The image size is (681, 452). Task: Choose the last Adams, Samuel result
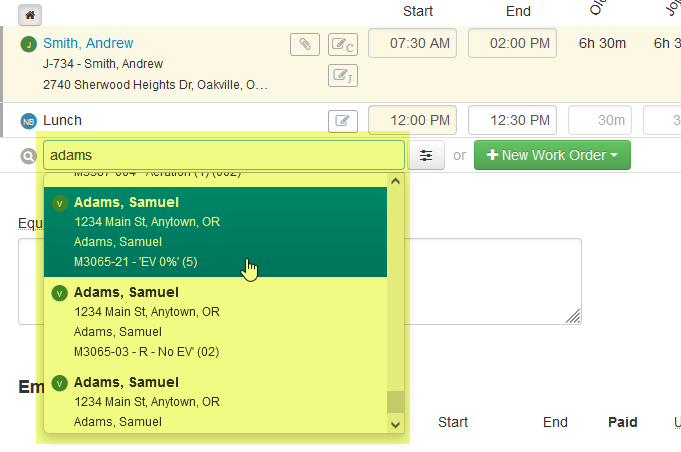click(215, 401)
